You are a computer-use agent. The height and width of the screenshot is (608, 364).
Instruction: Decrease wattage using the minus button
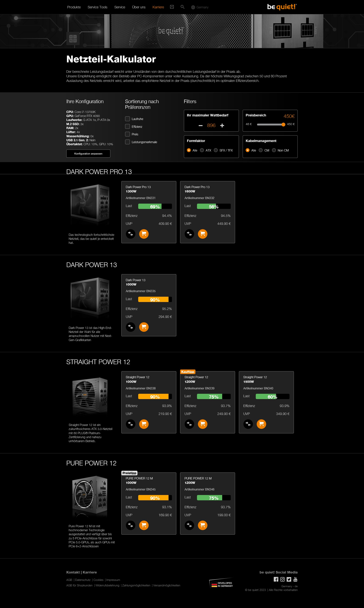201,125
